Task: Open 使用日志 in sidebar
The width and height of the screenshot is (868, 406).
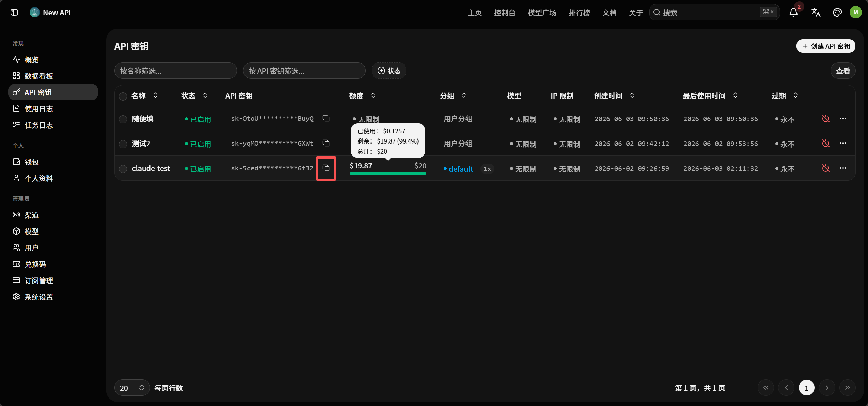Action: [53, 109]
